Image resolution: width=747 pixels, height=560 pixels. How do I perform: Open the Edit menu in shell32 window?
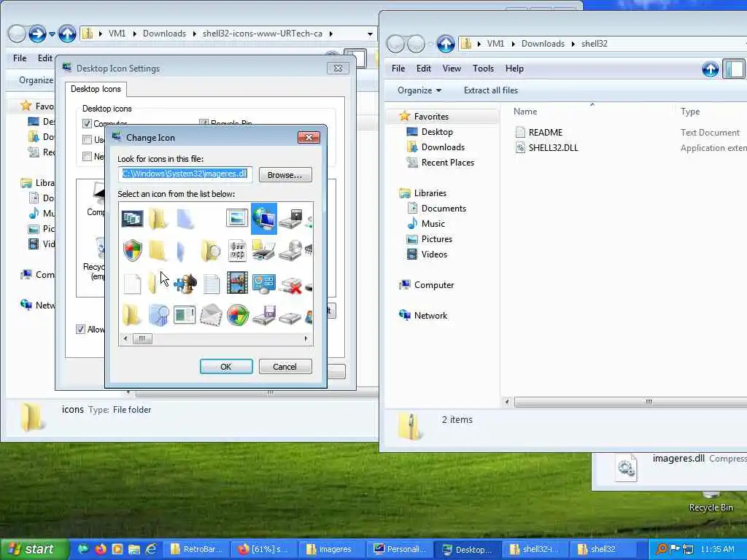click(424, 69)
